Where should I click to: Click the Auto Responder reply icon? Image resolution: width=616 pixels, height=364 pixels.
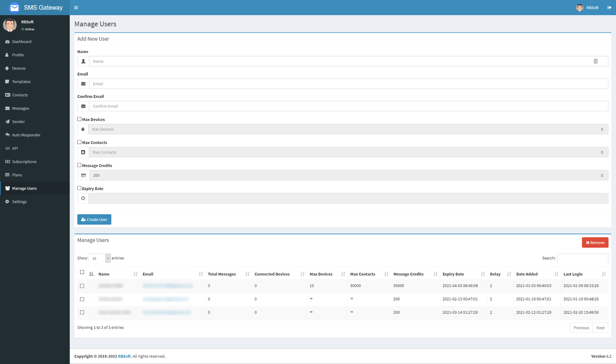[x=7, y=135]
